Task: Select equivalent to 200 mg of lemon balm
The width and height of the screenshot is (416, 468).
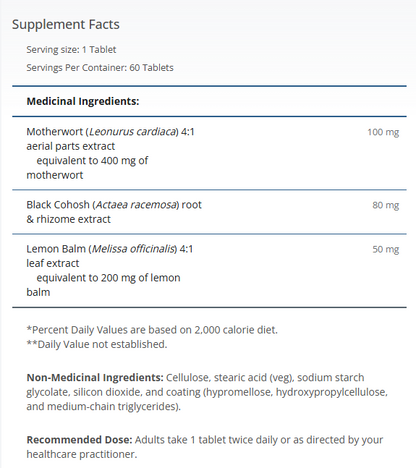Action: [103, 285]
